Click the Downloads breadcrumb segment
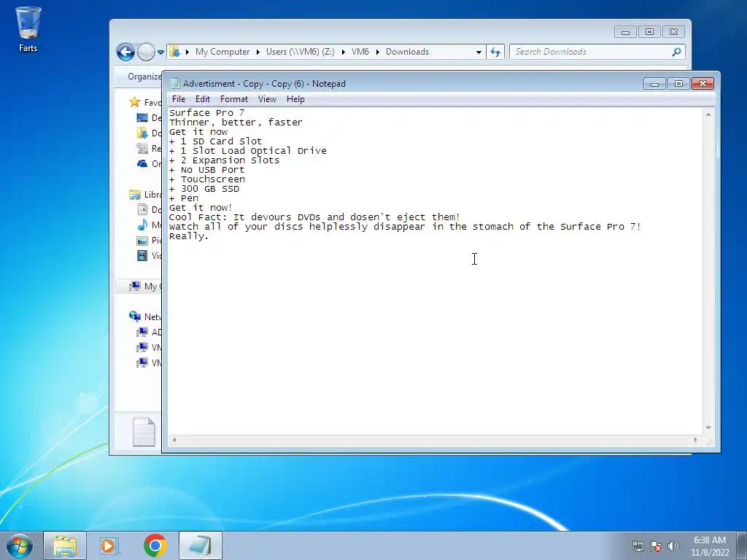The image size is (747, 560). click(407, 52)
